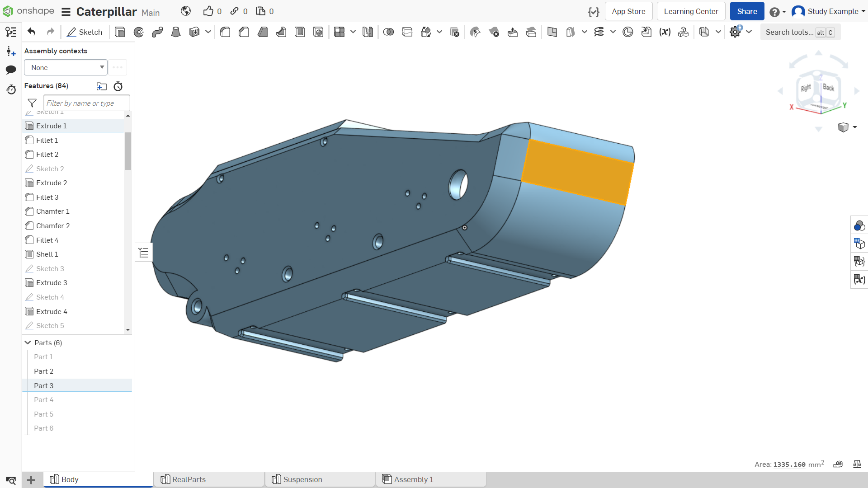Click the filter funnel icon

pyautogui.click(x=32, y=103)
